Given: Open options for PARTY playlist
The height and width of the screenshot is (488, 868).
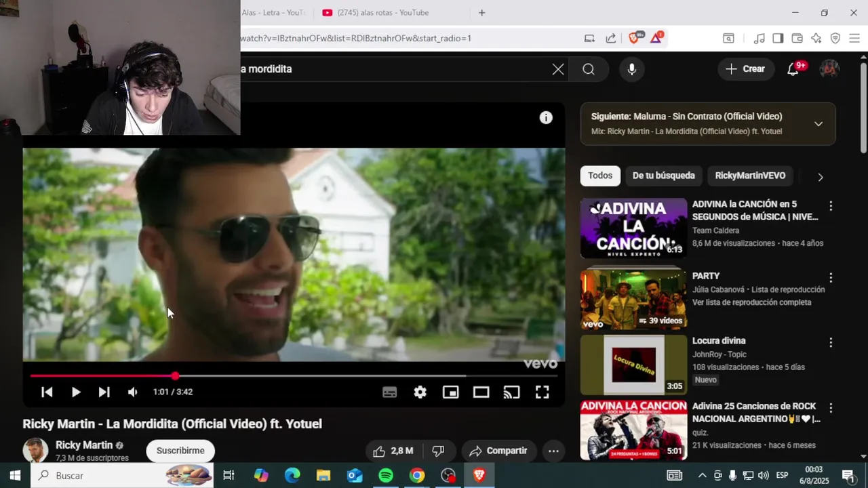Looking at the screenshot, I should (x=831, y=278).
